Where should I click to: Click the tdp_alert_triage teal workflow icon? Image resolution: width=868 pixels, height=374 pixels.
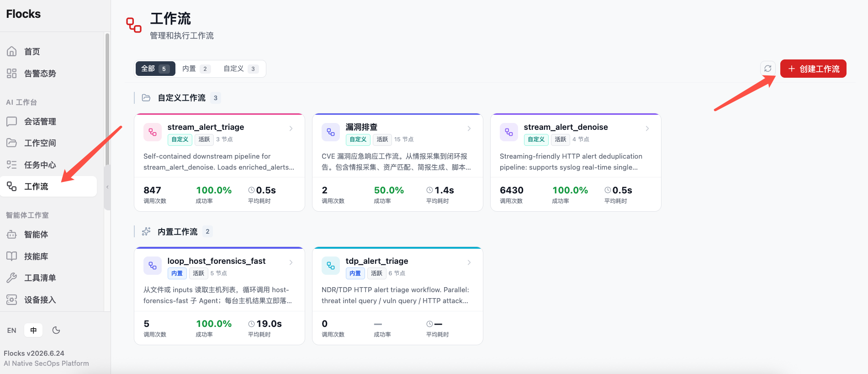[x=331, y=266]
